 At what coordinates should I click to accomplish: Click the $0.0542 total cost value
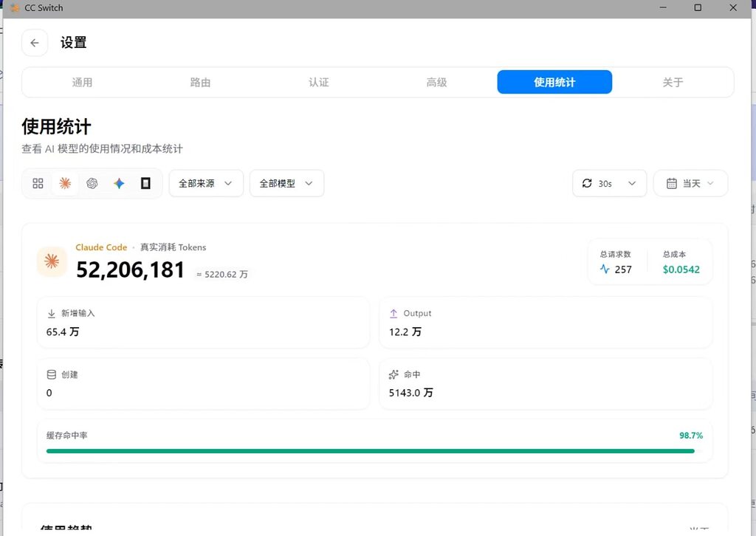[x=681, y=269]
